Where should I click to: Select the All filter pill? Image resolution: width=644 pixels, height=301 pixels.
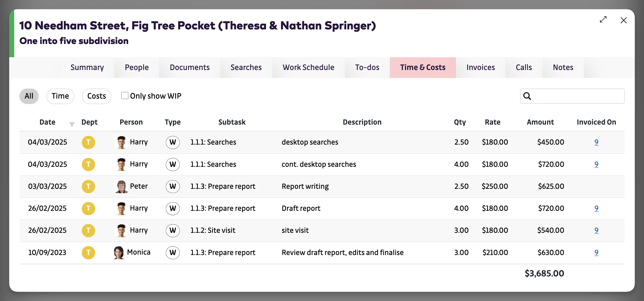pos(29,96)
